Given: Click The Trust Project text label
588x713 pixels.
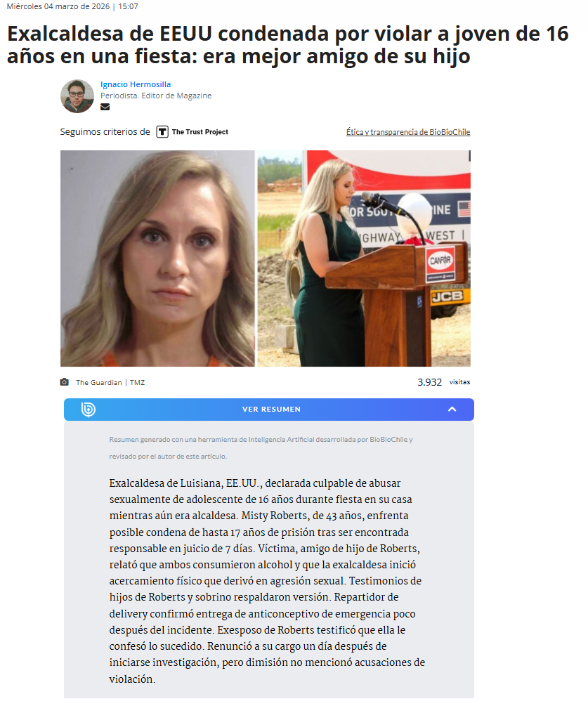Looking at the screenshot, I should pos(200,132).
